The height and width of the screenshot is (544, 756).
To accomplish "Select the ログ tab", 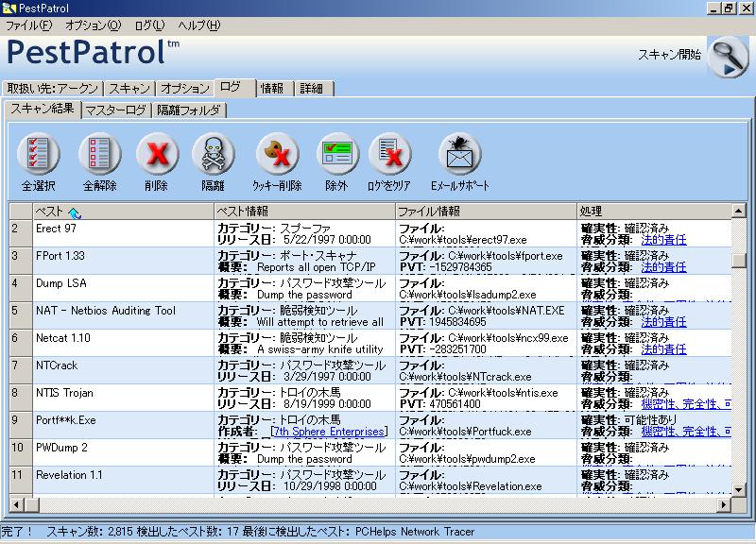I will coord(234,87).
